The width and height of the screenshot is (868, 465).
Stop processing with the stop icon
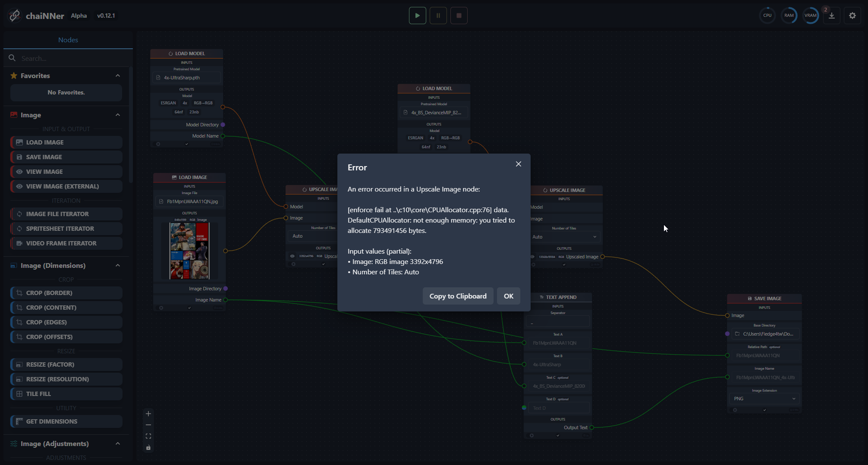(459, 15)
